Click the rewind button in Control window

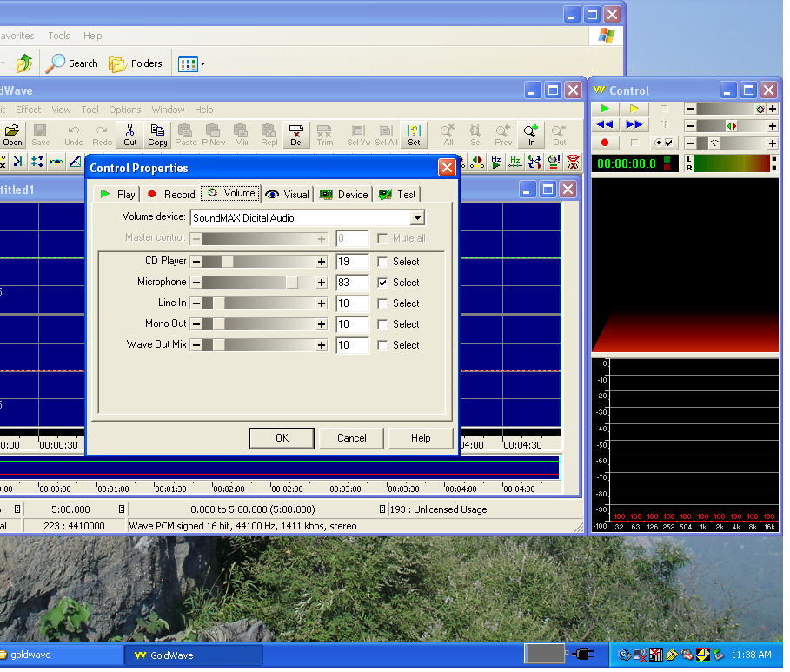(x=605, y=124)
